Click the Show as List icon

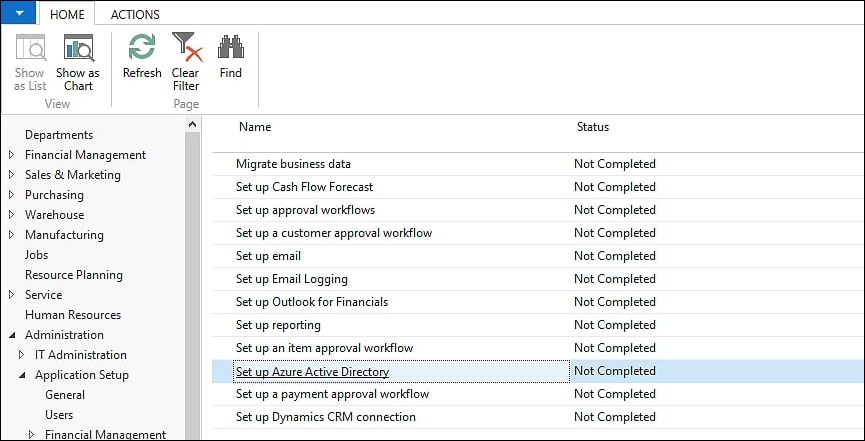click(x=30, y=48)
